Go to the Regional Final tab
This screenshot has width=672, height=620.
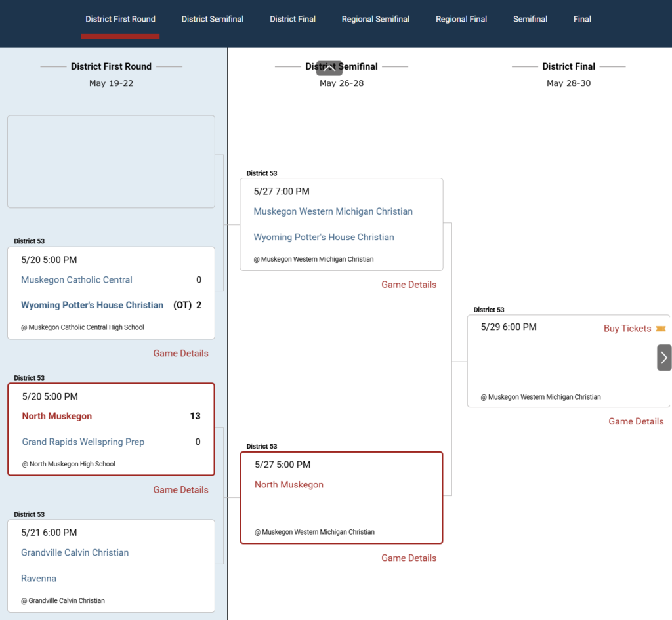[x=461, y=19]
